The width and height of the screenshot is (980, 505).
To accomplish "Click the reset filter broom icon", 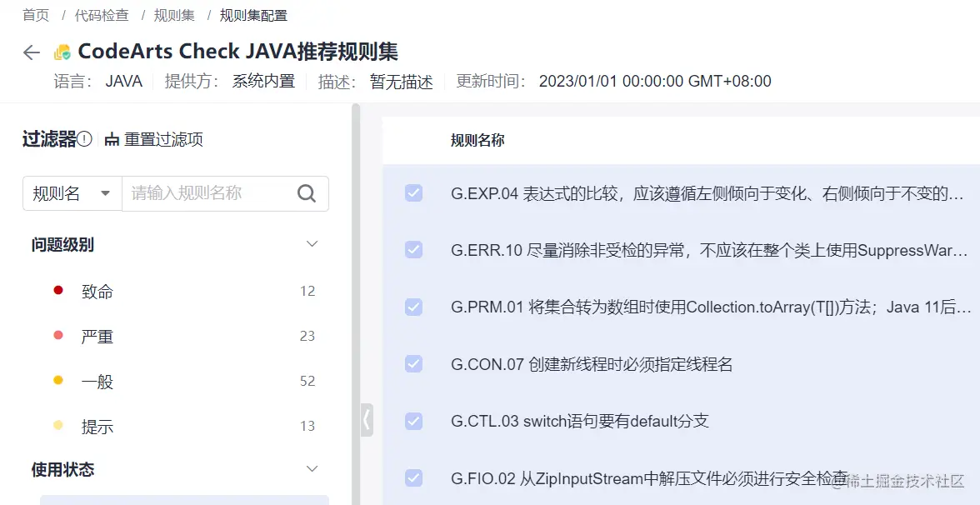I will click(x=112, y=139).
